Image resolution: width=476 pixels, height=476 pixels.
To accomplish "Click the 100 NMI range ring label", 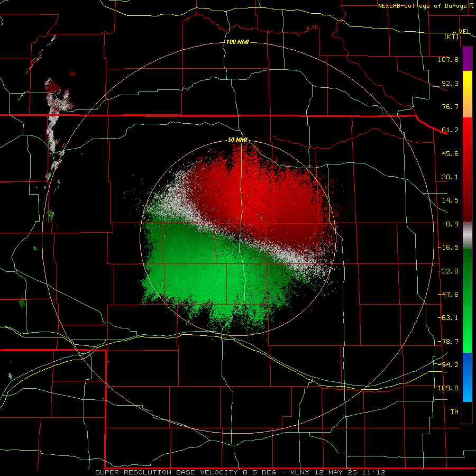I will pyautogui.click(x=237, y=42).
